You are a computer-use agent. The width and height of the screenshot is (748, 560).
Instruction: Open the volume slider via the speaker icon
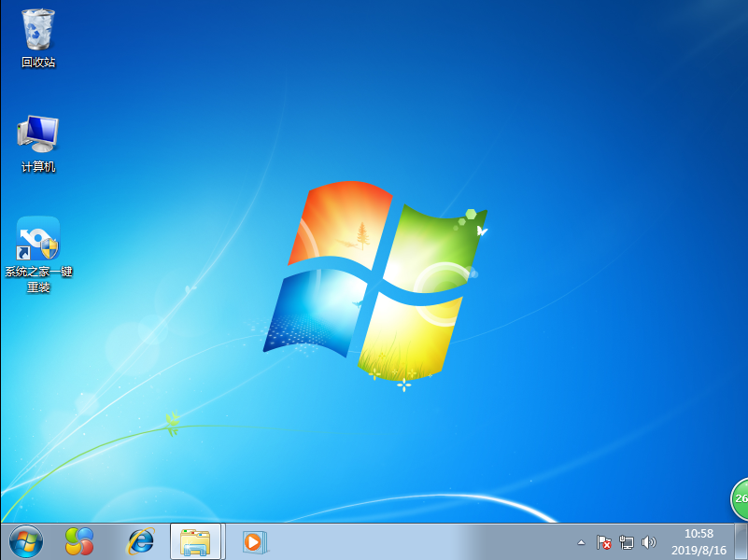tap(650, 541)
